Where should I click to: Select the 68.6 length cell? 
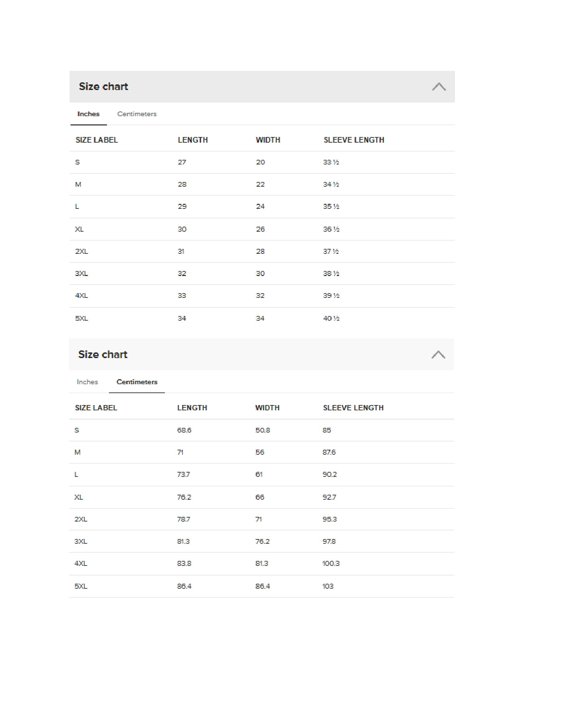pyautogui.click(x=184, y=430)
